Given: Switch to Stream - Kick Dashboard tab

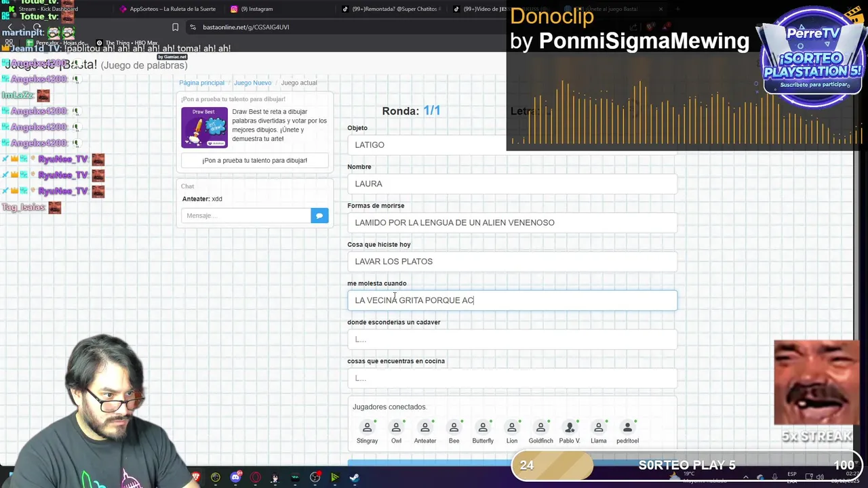Looking at the screenshot, I should point(47,9).
